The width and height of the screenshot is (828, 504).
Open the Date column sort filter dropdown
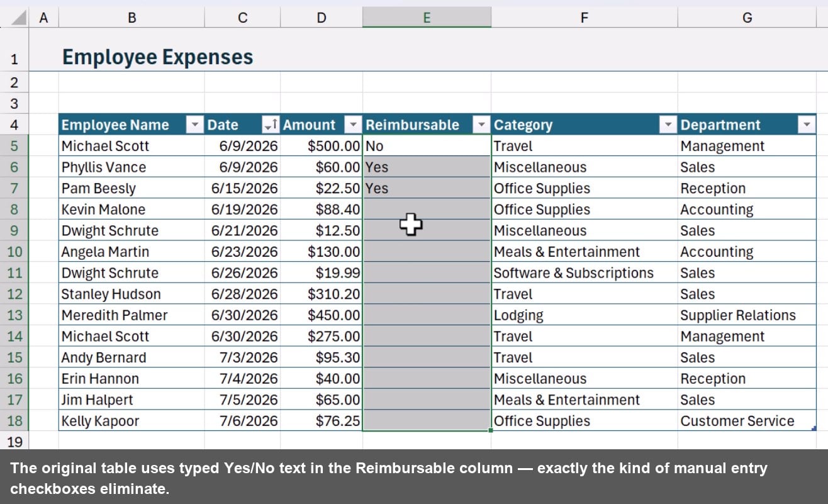pos(271,125)
